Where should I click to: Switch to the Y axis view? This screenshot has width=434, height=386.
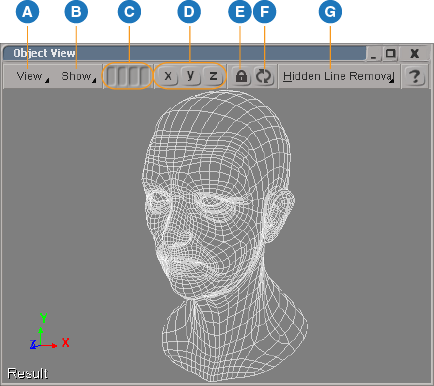pos(190,76)
